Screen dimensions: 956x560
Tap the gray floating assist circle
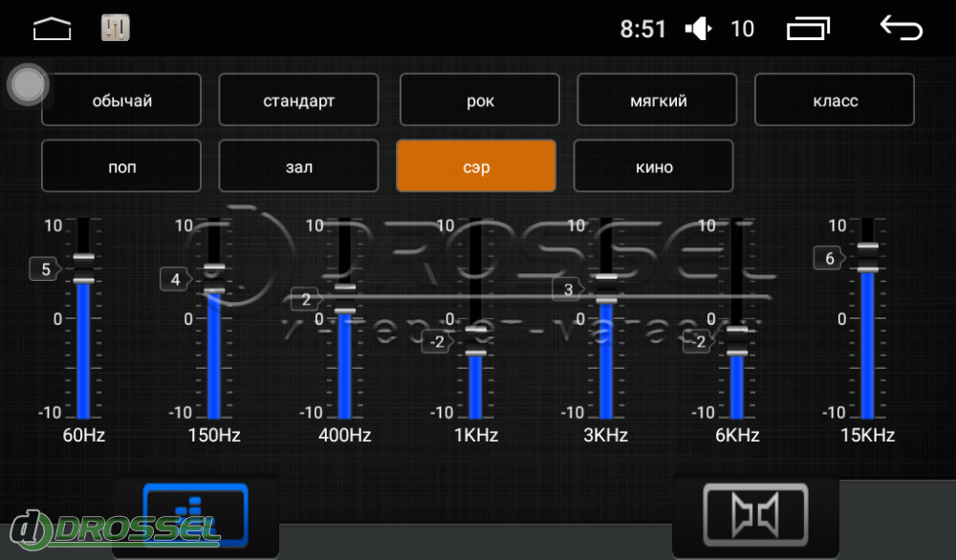point(28,86)
